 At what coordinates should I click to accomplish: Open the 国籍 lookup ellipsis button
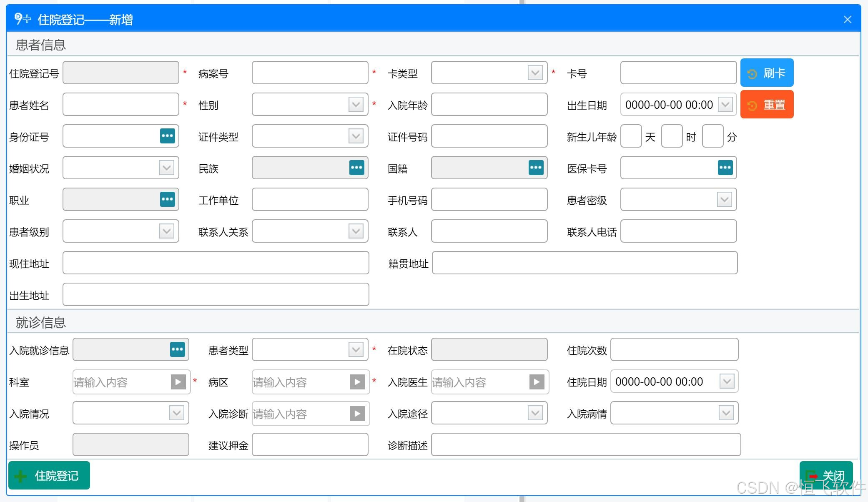(x=536, y=168)
